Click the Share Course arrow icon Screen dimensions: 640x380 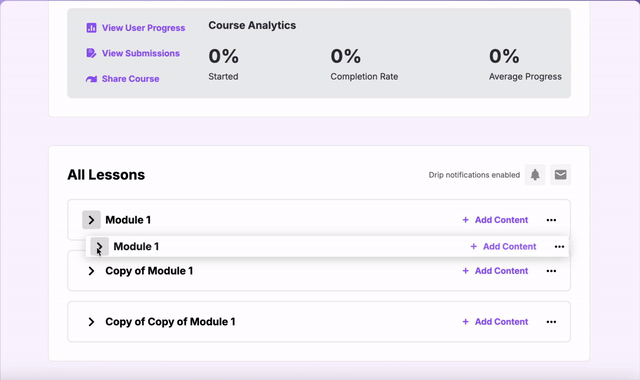[91, 79]
